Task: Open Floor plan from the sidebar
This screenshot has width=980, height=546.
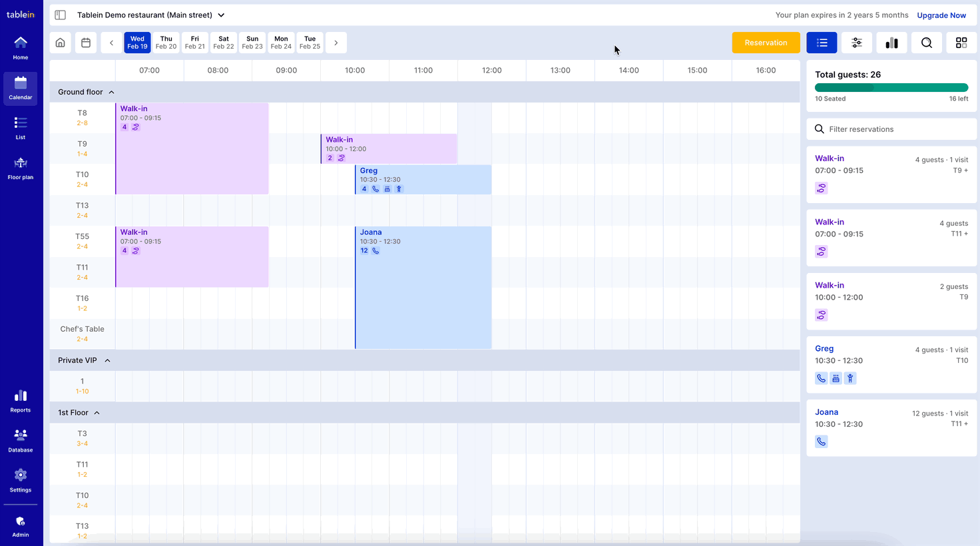Action: (x=21, y=168)
